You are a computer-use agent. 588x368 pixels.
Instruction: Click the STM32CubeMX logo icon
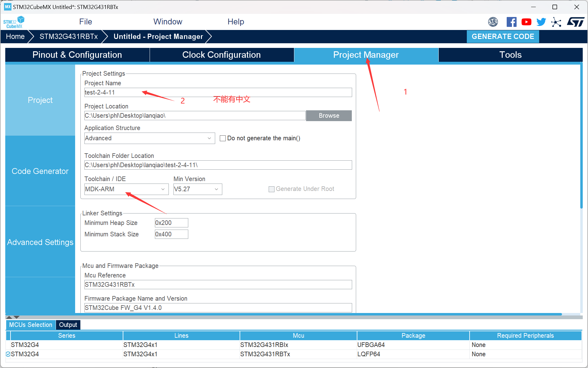click(14, 22)
